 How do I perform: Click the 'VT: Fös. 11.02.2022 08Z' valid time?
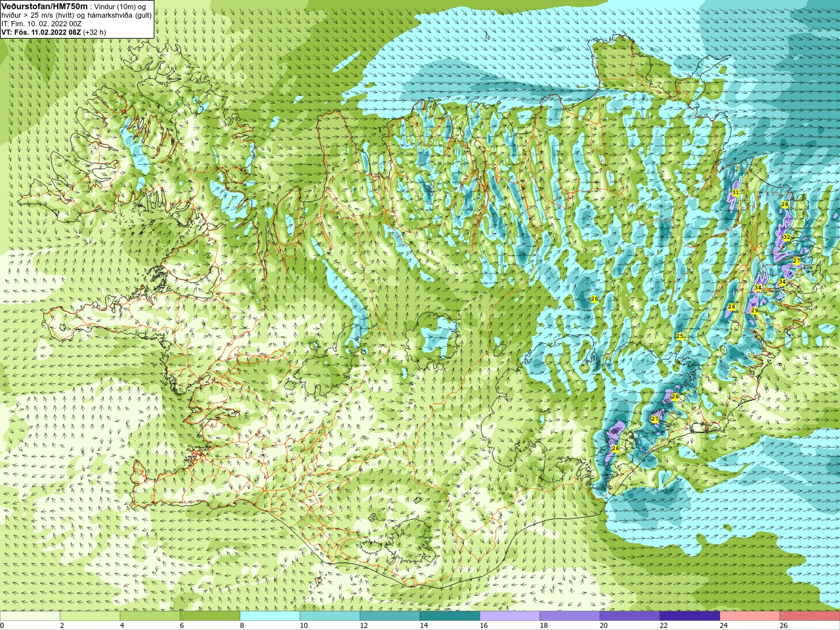point(41,32)
